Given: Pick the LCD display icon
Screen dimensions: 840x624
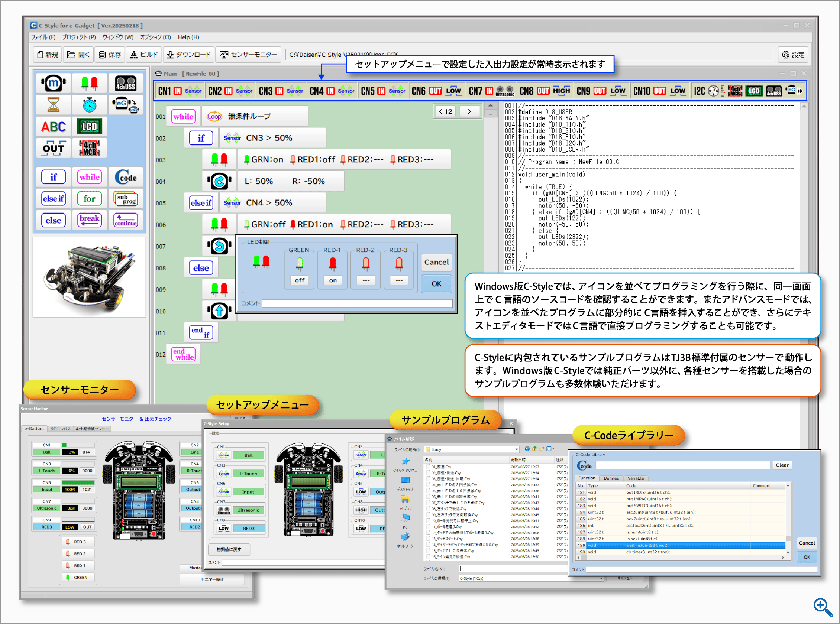Looking at the screenshot, I should pos(90,126).
